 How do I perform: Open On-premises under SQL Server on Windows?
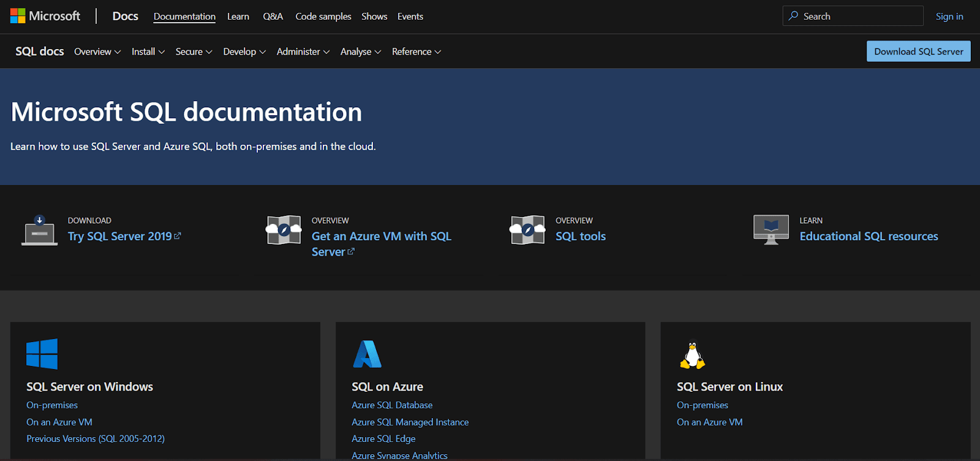(x=52, y=405)
